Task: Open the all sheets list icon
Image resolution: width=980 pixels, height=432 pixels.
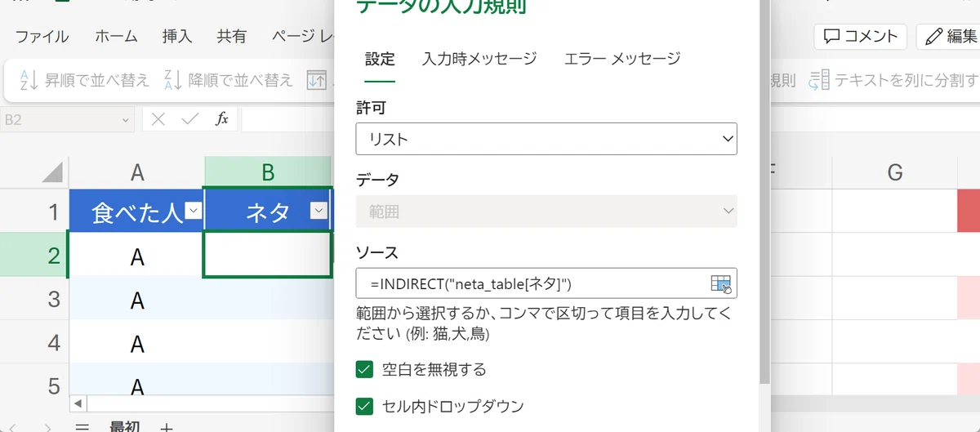Action: click(82, 426)
